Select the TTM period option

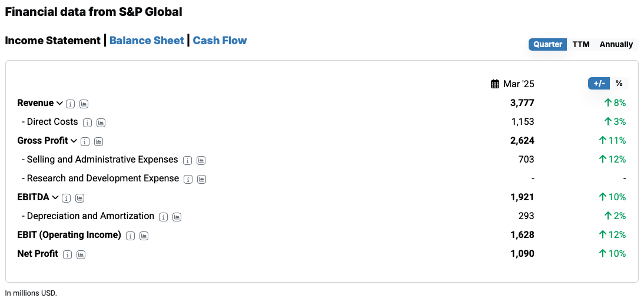click(x=581, y=44)
